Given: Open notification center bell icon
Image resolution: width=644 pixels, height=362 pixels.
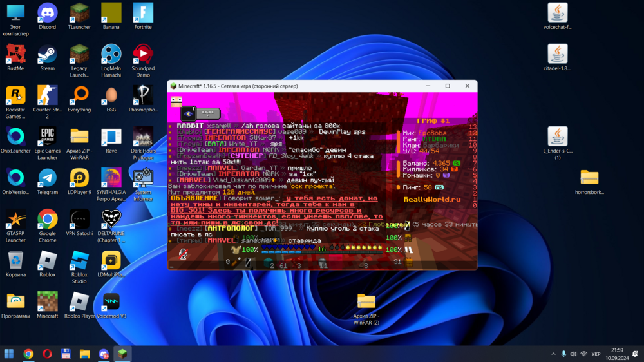Looking at the screenshot, I should pos(636,354).
